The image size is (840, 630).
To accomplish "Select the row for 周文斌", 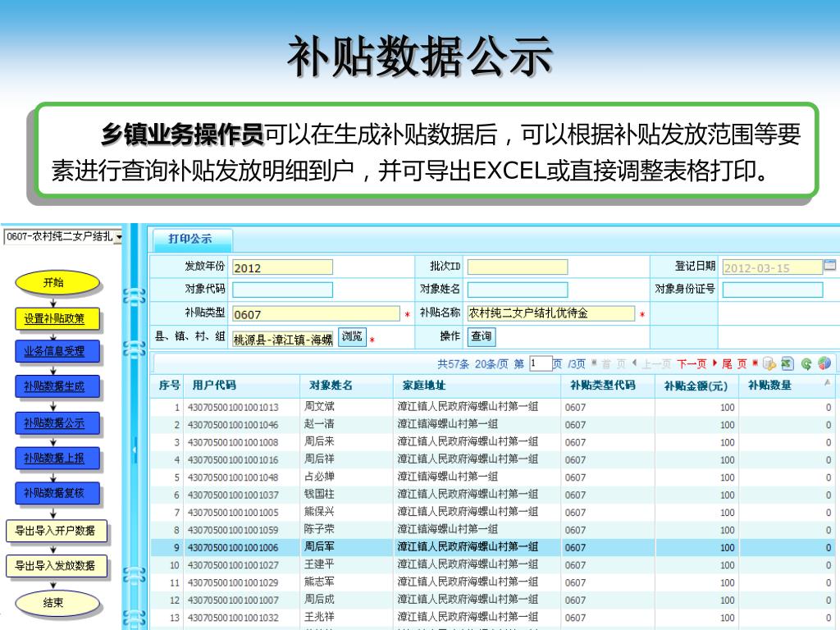I will coord(493,407).
